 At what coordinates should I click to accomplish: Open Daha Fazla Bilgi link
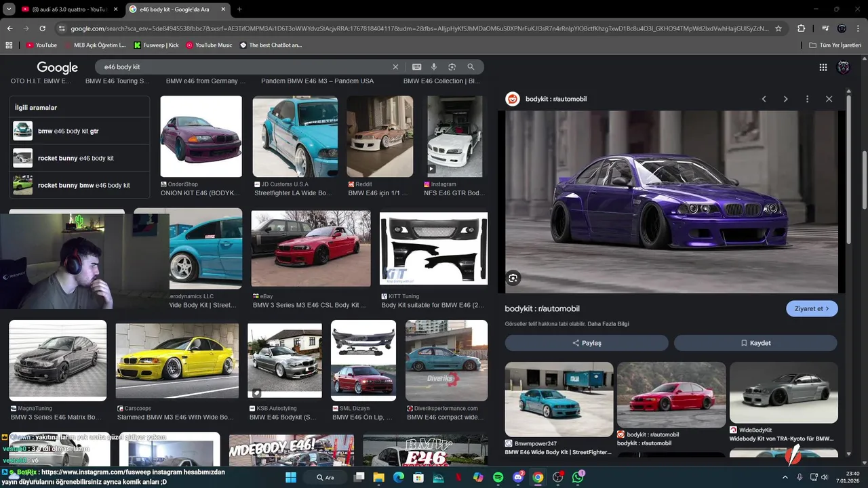click(608, 324)
